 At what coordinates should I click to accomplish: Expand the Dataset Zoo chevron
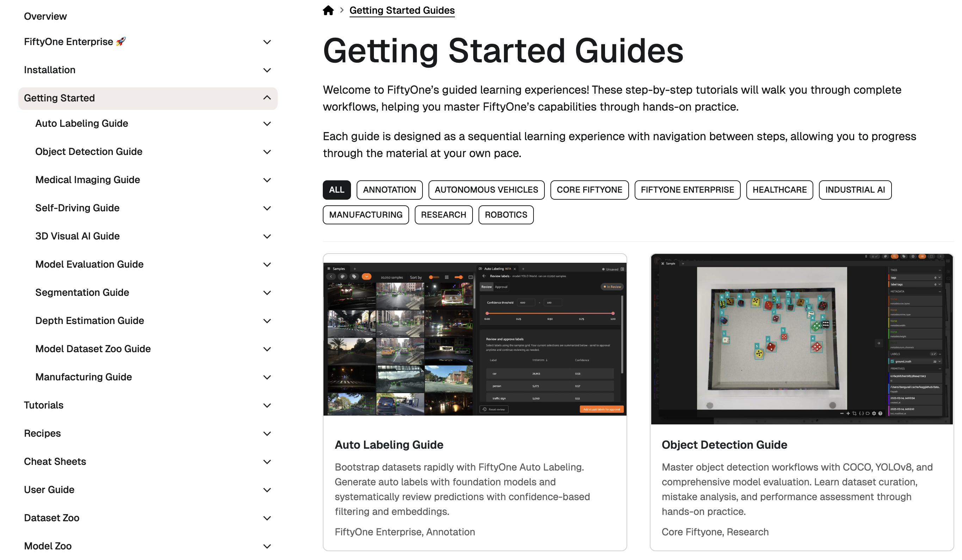[267, 519]
